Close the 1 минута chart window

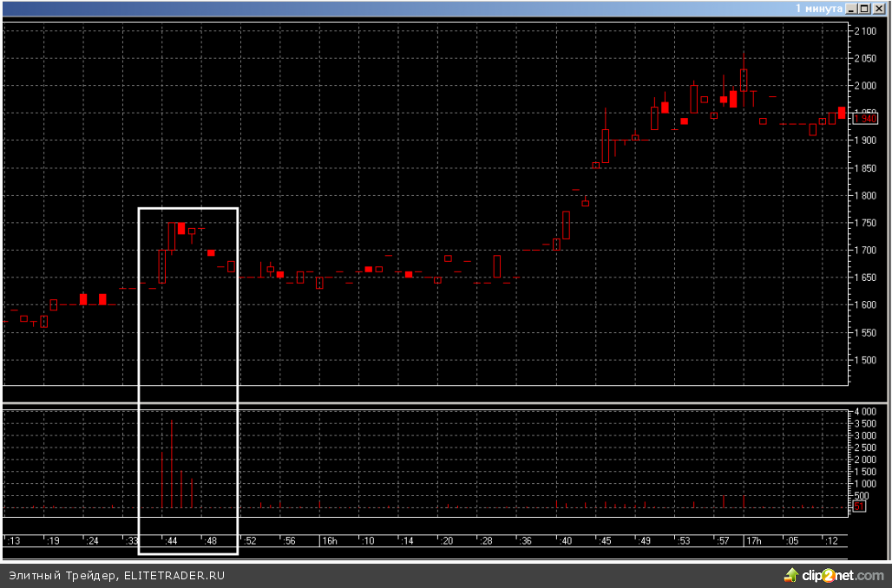(878, 8)
